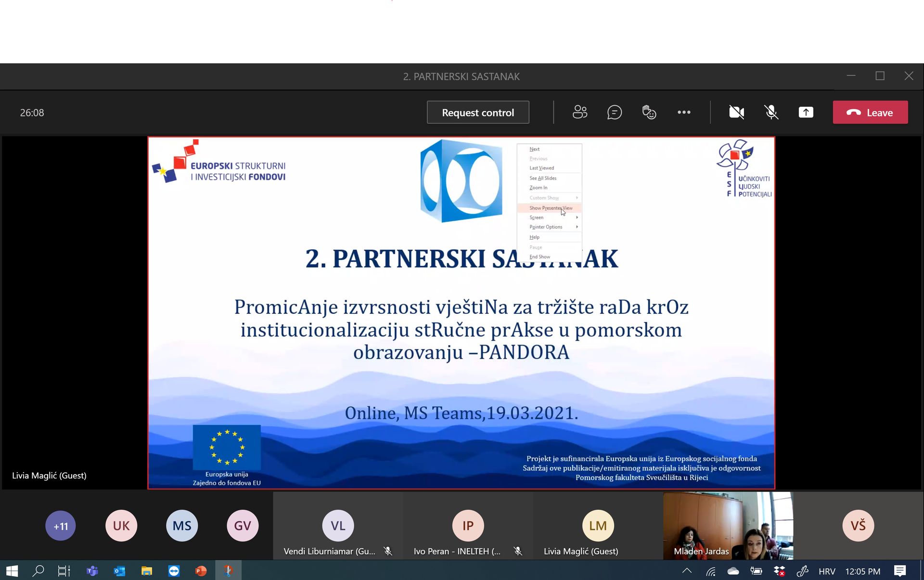
Task: Click the Vendi Liburniamar participant tile
Action: click(338, 526)
